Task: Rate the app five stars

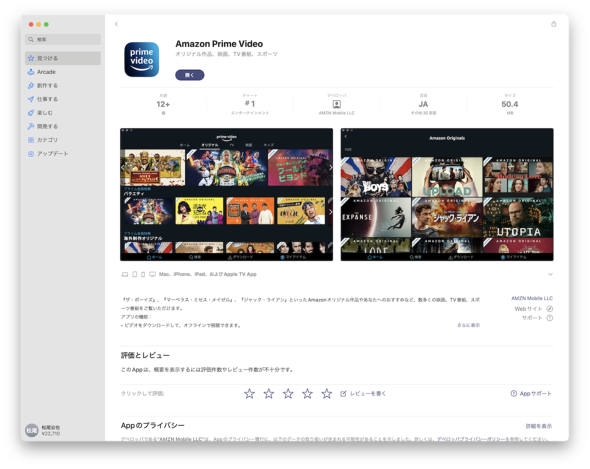Action: (x=327, y=394)
